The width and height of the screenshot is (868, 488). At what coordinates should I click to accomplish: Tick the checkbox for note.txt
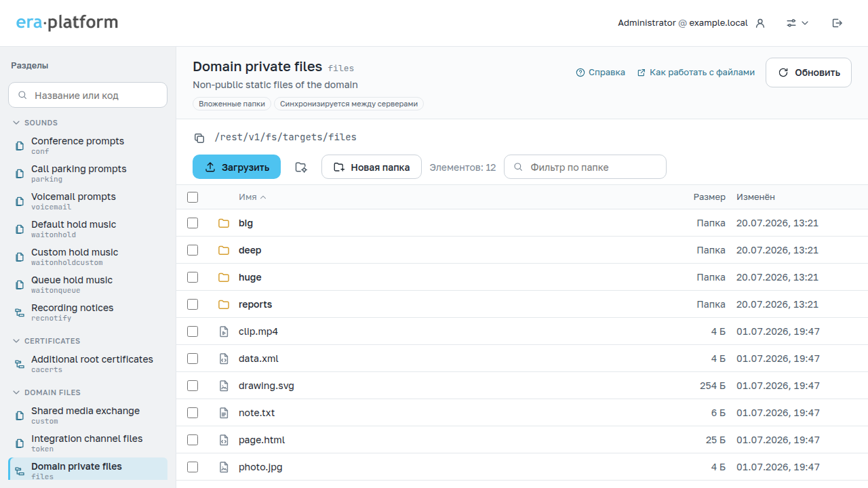tap(193, 413)
